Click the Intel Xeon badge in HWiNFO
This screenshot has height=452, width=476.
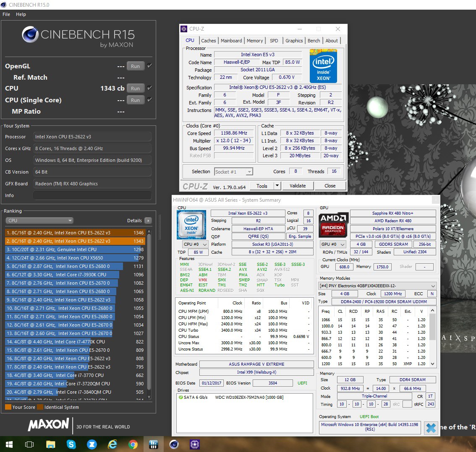click(191, 224)
